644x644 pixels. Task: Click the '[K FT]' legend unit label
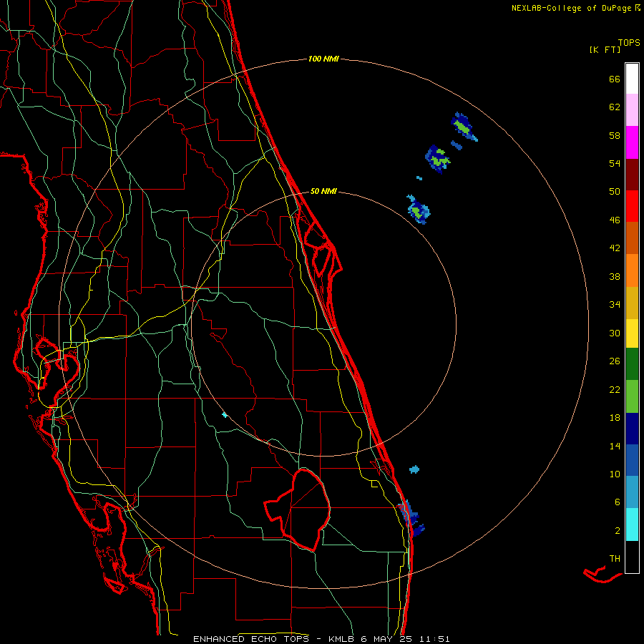(605, 49)
